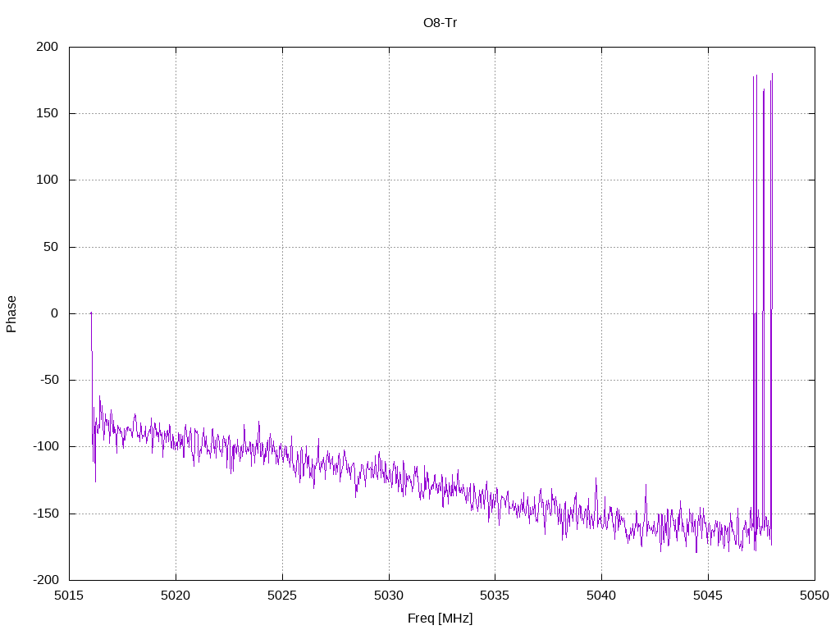This screenshot has width=840, height=630.
Task: Click the Freq [MHz] axis label
Action: pos(440,619)
